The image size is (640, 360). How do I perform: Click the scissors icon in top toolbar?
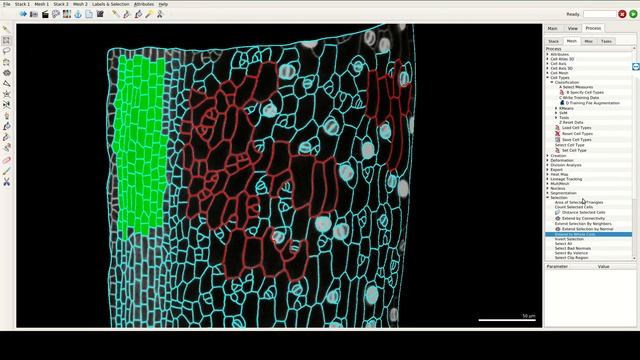160,14
